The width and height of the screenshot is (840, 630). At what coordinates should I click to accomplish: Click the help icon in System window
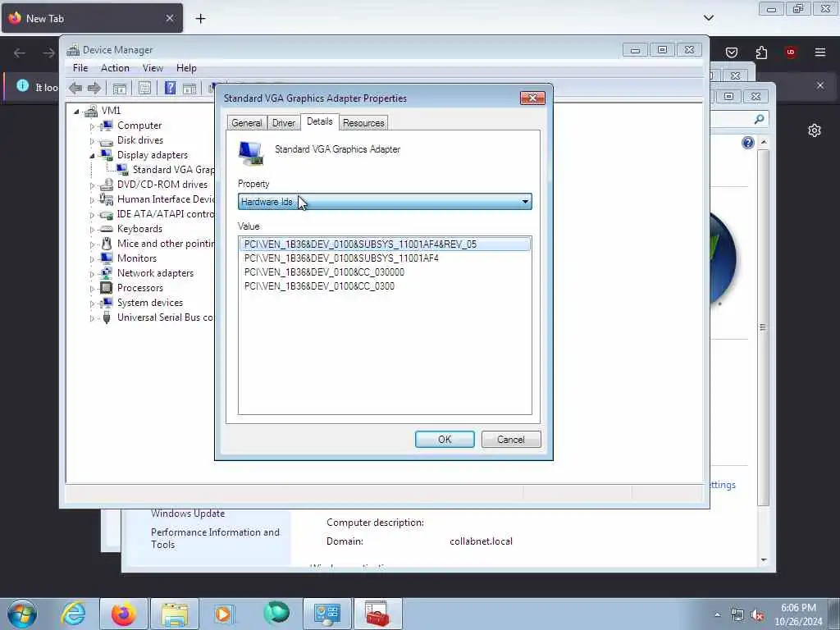(x=748, y=143)
